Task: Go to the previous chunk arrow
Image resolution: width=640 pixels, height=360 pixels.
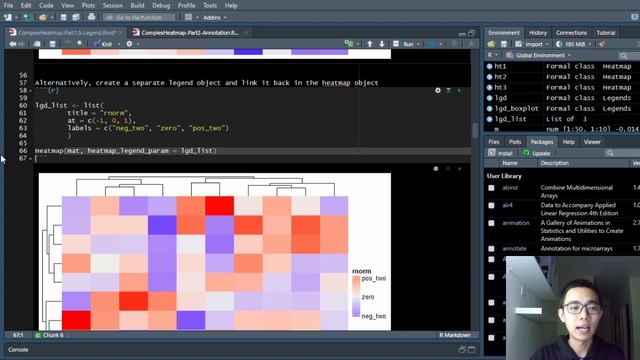Action: point(369,44)
